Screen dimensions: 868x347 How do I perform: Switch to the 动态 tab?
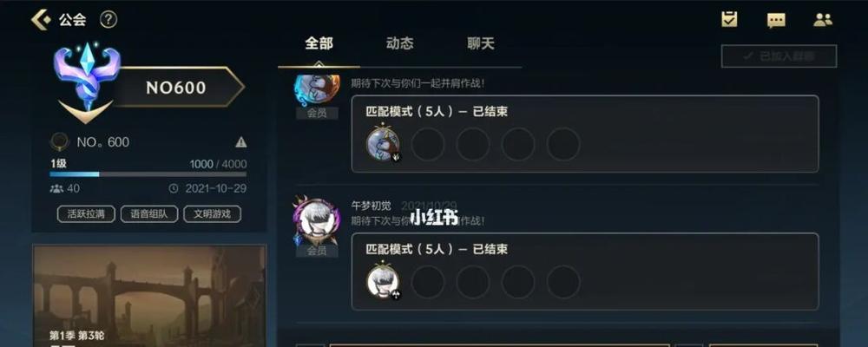point(399,43)
